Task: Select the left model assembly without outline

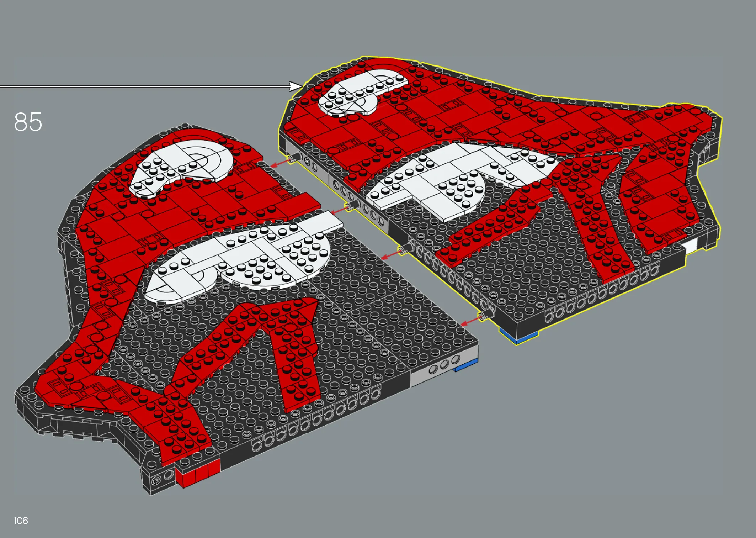Action: point(246,310)
